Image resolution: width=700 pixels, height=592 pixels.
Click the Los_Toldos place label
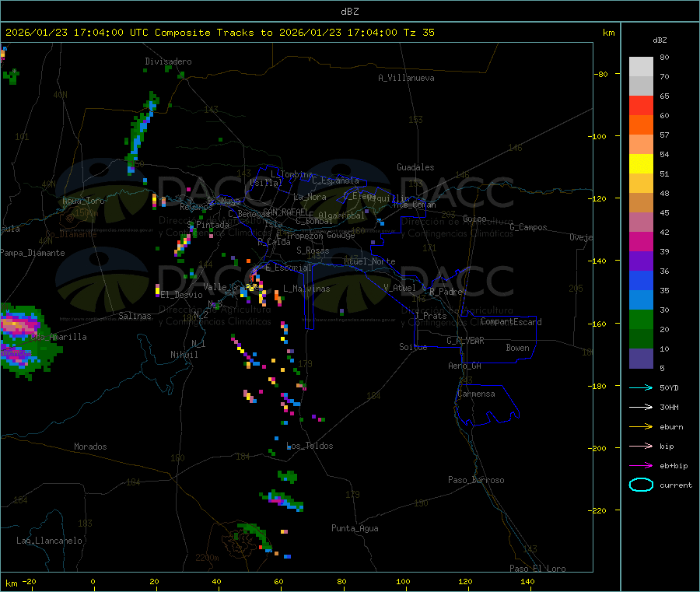click(x=310, y=446)
